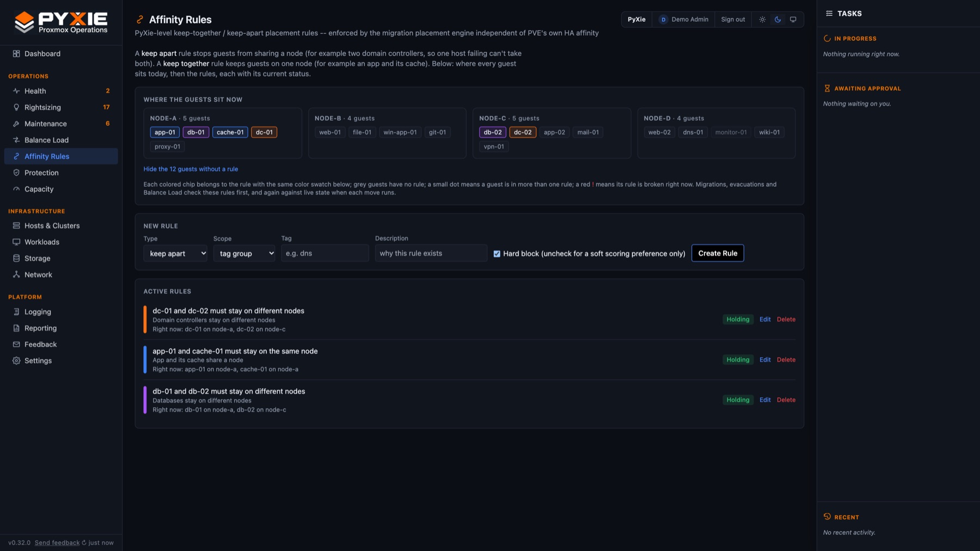The width and height of the screenshot is (980, 551).
Task: Click the Network topology icon
Action: tap(16, 274)
